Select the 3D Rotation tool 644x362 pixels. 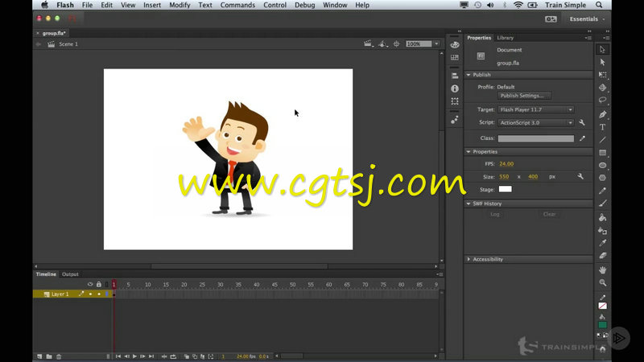pos(602,88)
